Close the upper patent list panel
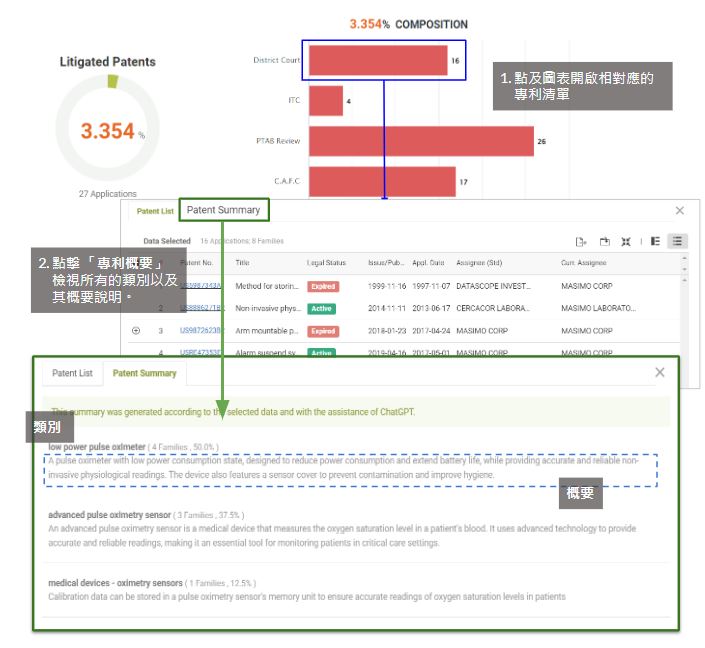The width and height of the screenshot is (705, 648). 680,210
